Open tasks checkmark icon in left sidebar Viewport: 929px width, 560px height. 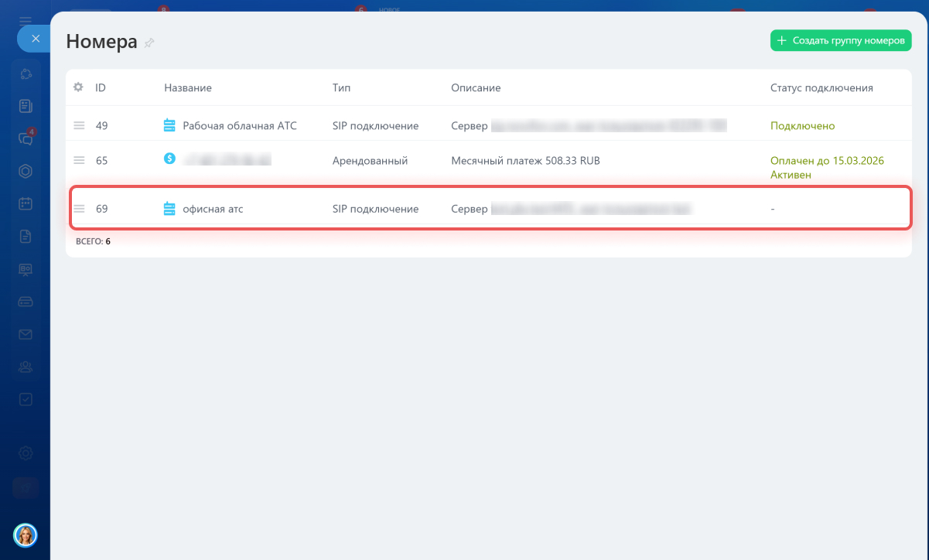click(26, 399)
